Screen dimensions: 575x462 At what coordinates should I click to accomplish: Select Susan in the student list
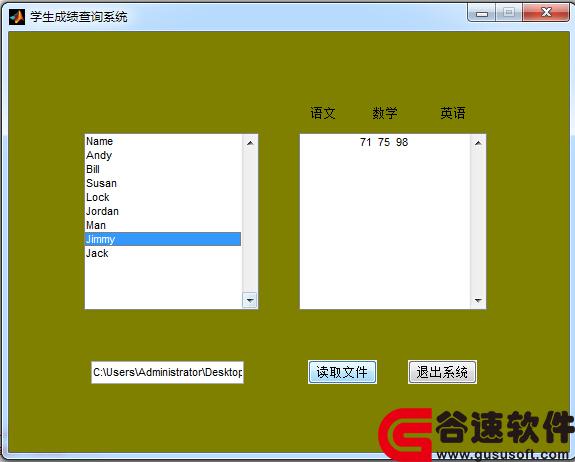(x=163, y=183)
